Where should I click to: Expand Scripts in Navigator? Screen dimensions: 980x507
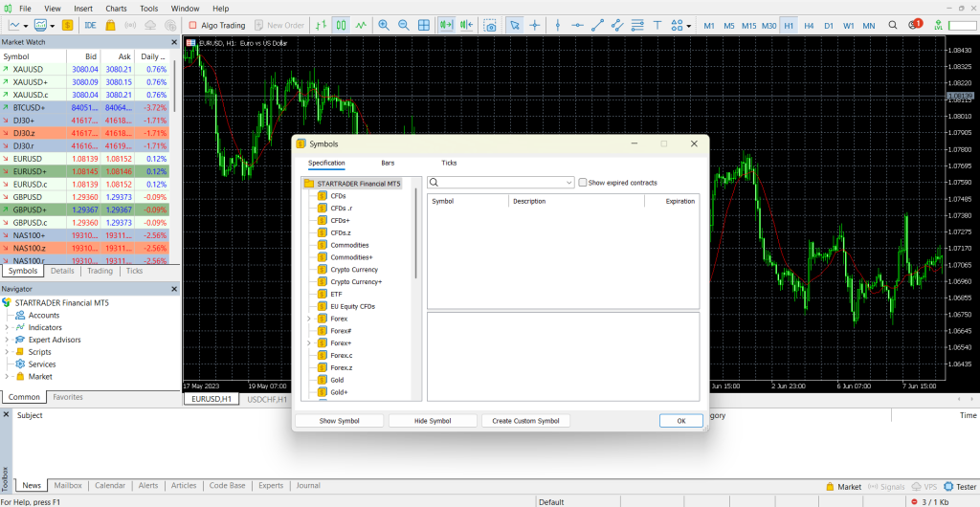(7, 352)
